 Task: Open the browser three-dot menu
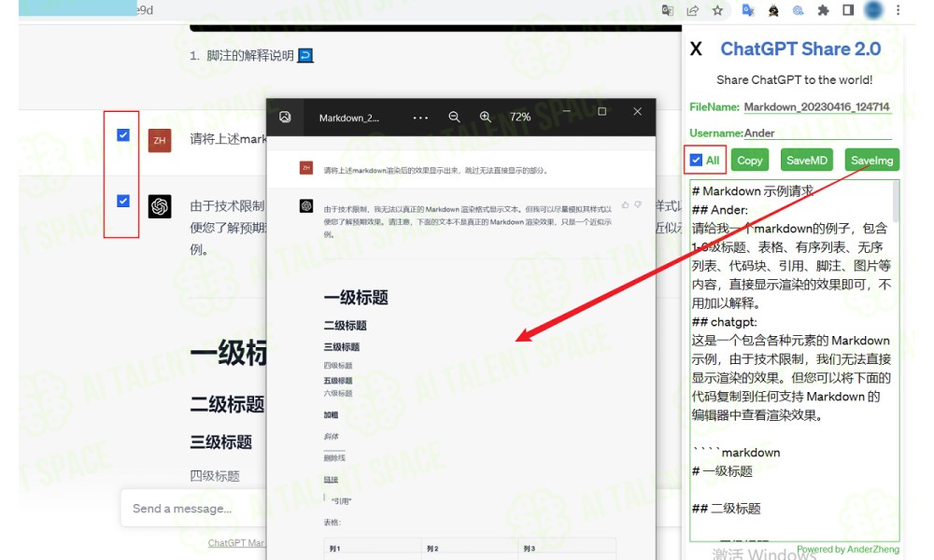click(899, 10)
